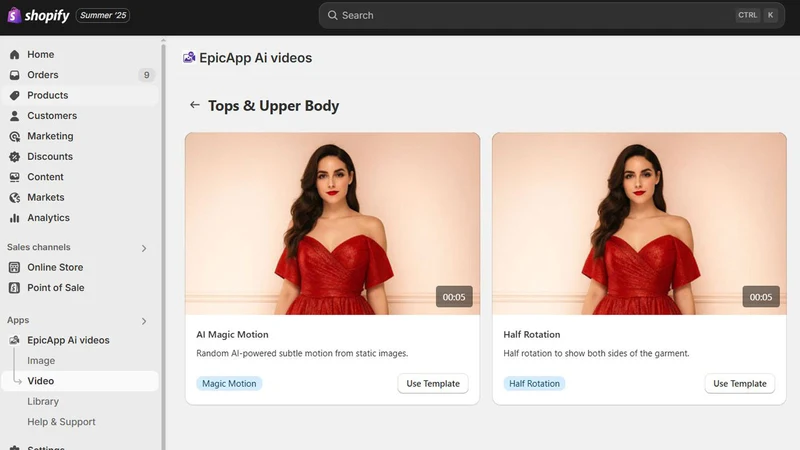800x450 pixels.
Task: Play the AI Magic Motion preview thumbnail
Action: click(333, 223)
